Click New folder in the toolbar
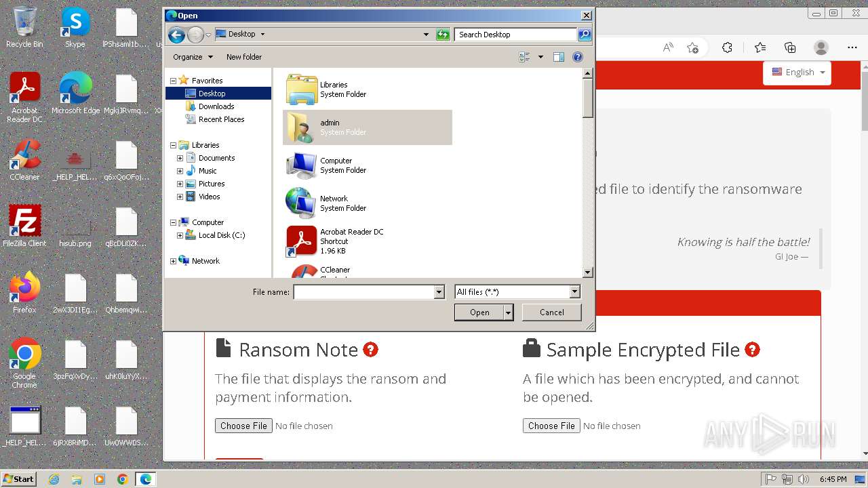 coord(244,57)
